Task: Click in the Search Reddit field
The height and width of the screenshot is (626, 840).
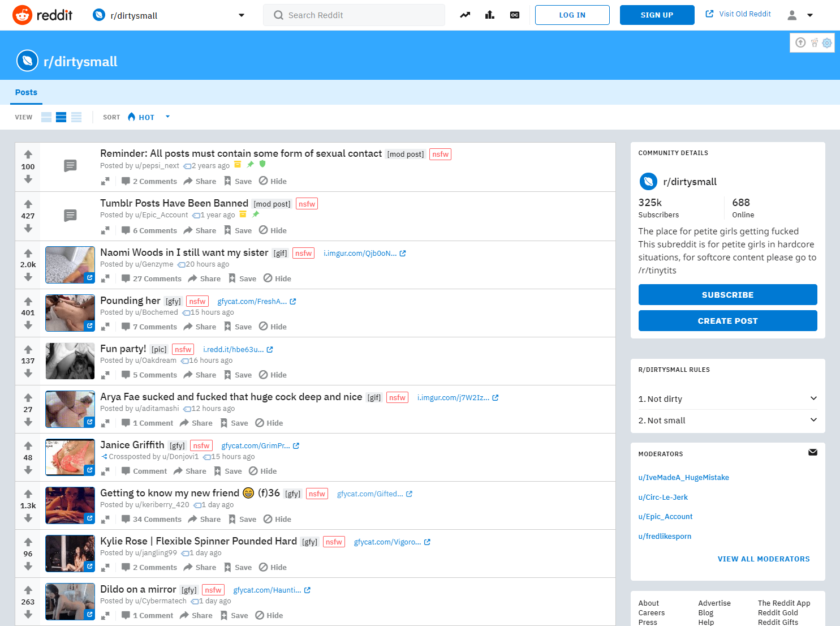Action: [x=354, y=15]
